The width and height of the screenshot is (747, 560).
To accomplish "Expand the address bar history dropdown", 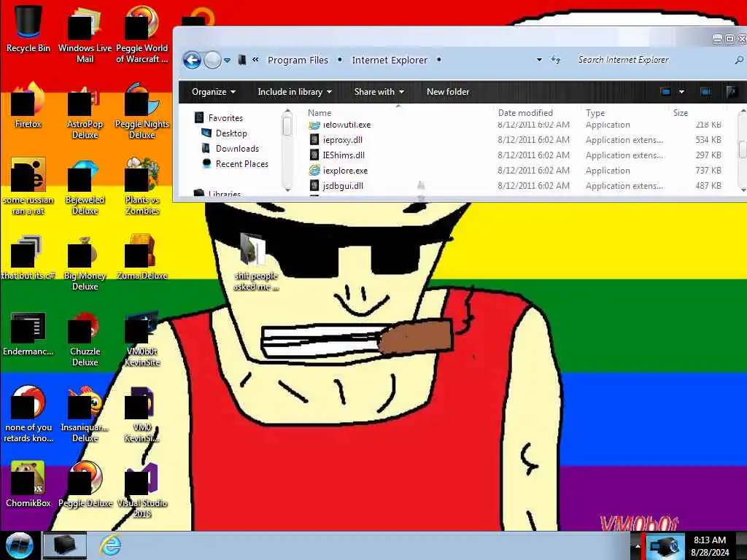I will (539, 60).
